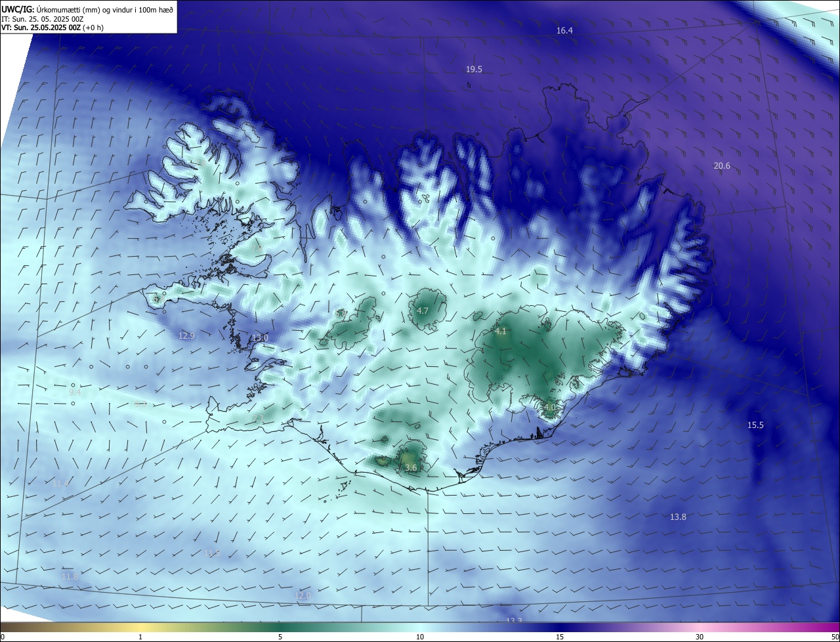Viewport: 840px width, 642px height.
Task: Click the title text "Úrkomumætti (mm) og vindur í 100m hæð"
Action: tap(104, 10)
